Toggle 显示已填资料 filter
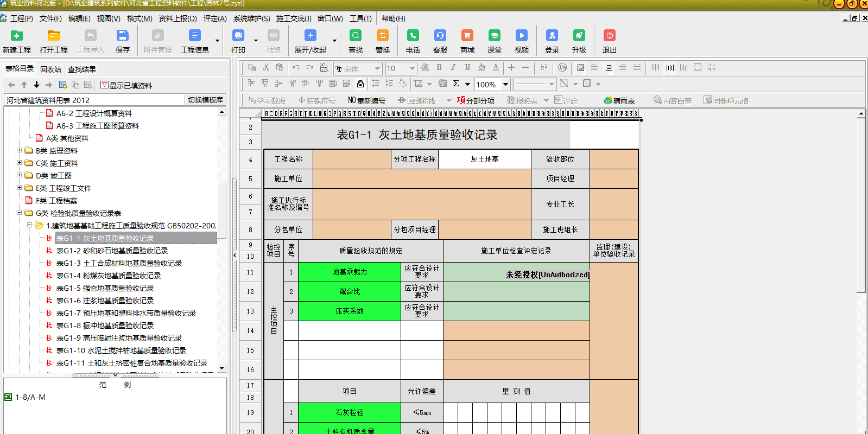Viewport: 868px width, 434px height. point(126,85)
